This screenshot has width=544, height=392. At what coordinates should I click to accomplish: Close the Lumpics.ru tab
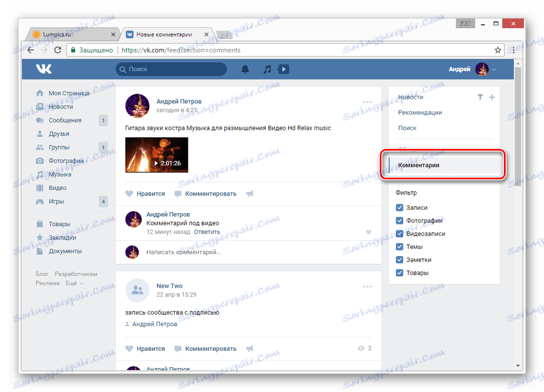click(113, 34)
